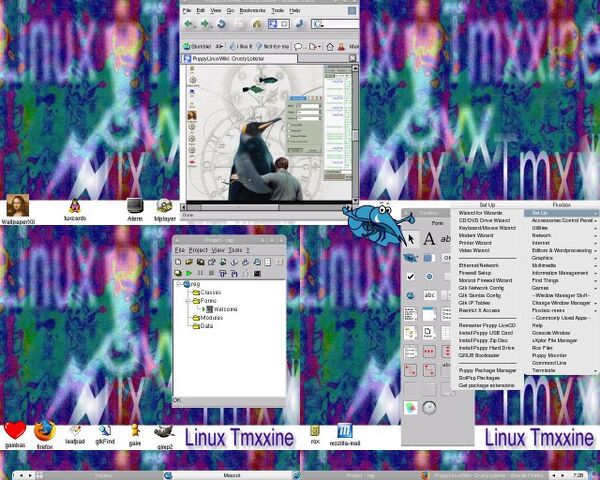Open the Firefox Tools menu

pos(277,10)
